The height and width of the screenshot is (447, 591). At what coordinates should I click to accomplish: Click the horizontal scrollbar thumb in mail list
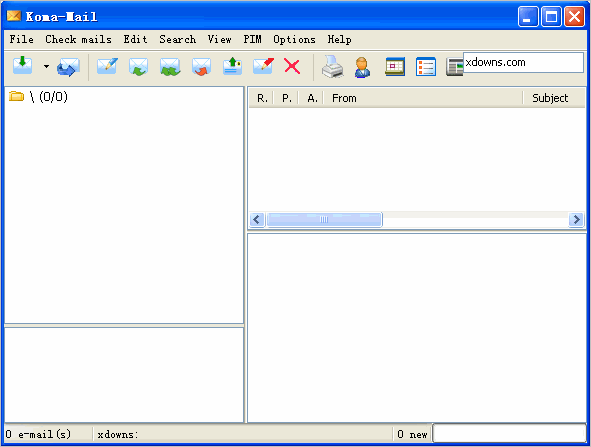click(x=324, y=219)
